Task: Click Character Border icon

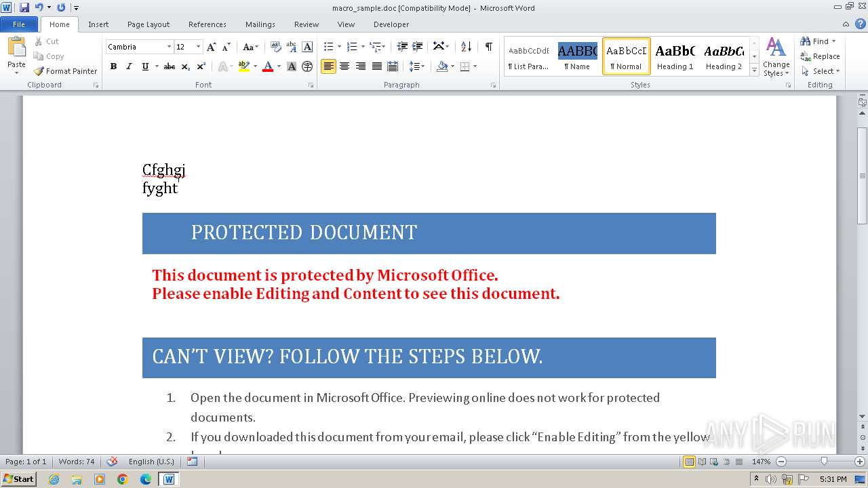Action: 307,47
